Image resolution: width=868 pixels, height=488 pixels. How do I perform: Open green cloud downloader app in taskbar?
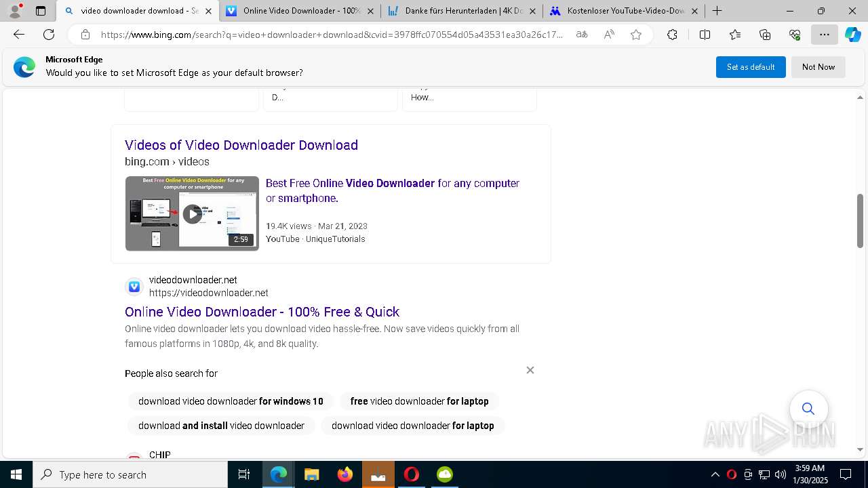445,474
